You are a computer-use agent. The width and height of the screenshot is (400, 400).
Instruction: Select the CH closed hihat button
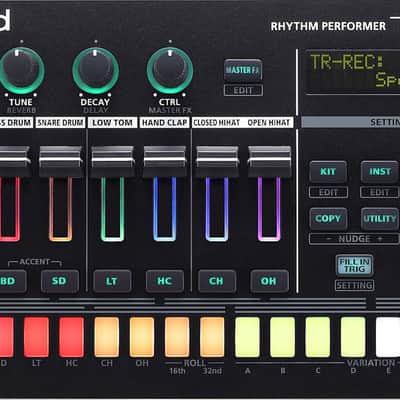pyautogui.click(x=217, y=281)
